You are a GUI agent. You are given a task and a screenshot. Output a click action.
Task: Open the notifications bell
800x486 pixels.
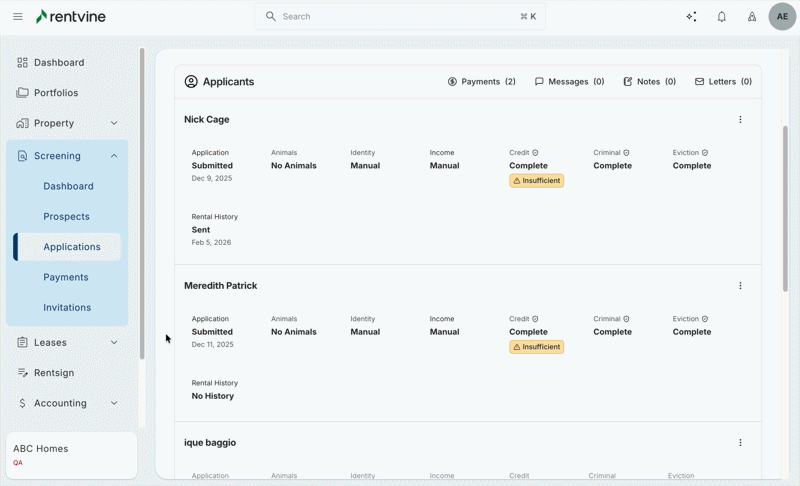pyautogui.click(x=721, y=17)
